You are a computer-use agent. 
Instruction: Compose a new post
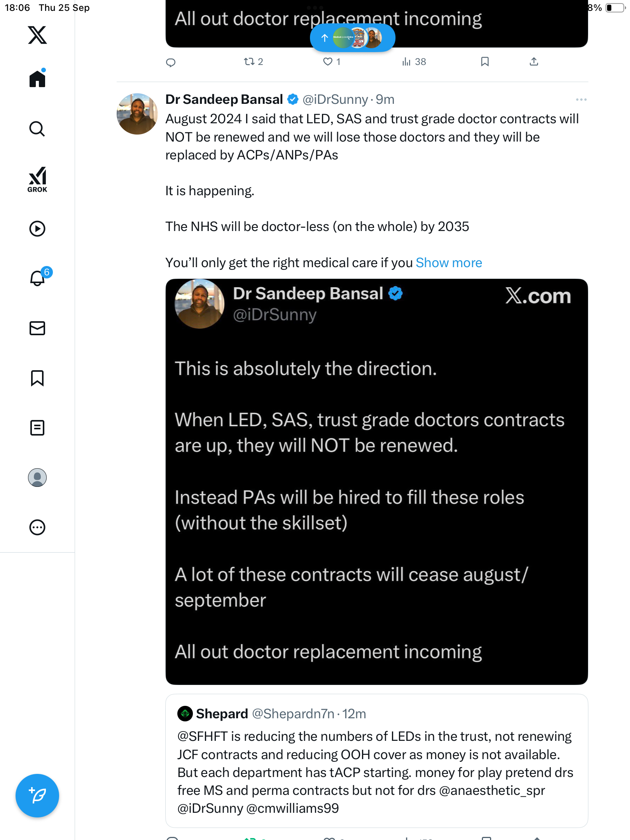(37, 796)
